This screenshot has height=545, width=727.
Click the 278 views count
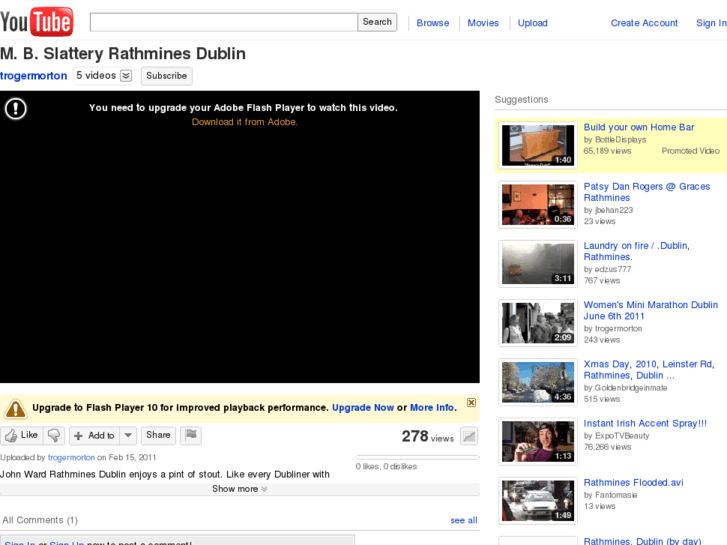(x=427, y=436)
